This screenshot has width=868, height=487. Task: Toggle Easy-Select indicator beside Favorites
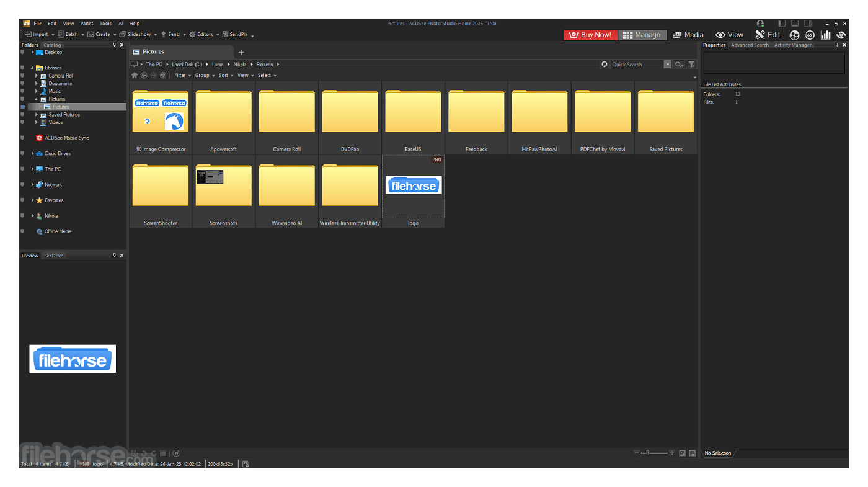click(x=23, y=200)
